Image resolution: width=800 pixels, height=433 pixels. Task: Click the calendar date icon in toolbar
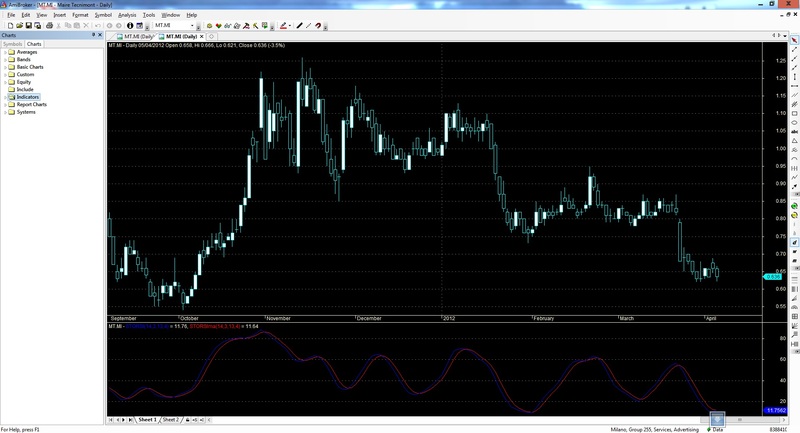[139, 26]
